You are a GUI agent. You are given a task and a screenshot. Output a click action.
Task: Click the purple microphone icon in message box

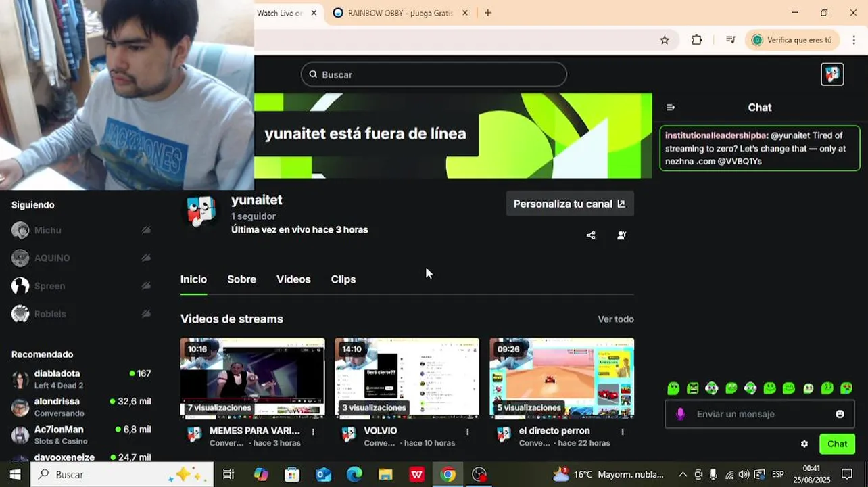[681, 414]
